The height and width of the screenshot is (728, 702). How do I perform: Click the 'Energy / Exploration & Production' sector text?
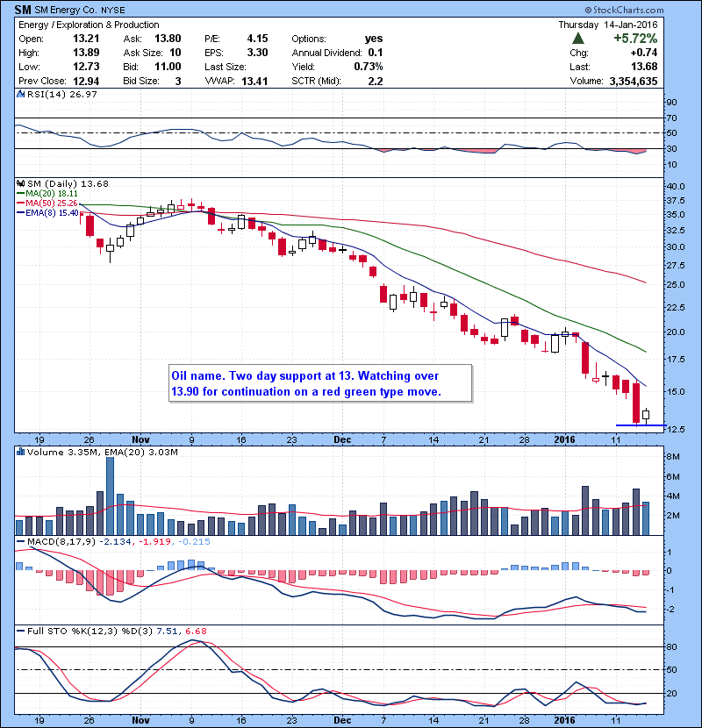pos(89,25)
